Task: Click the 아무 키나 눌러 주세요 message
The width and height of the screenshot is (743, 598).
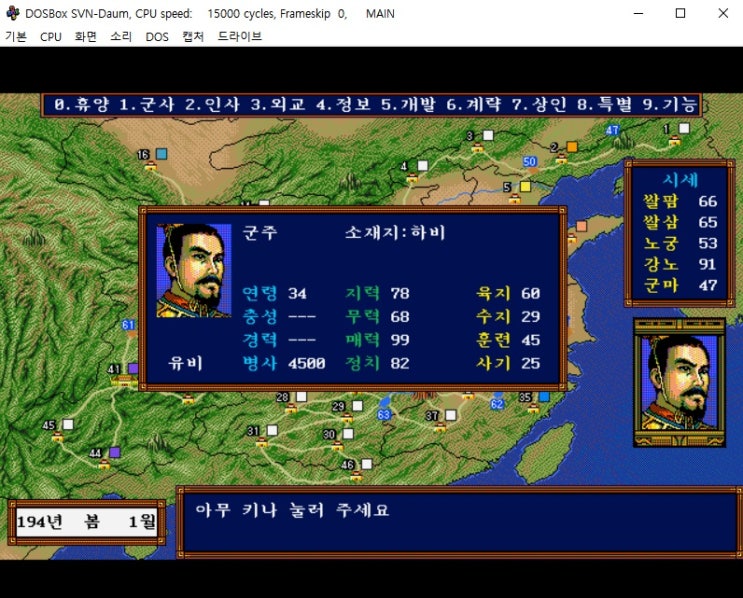Action: tap(292, 510)
